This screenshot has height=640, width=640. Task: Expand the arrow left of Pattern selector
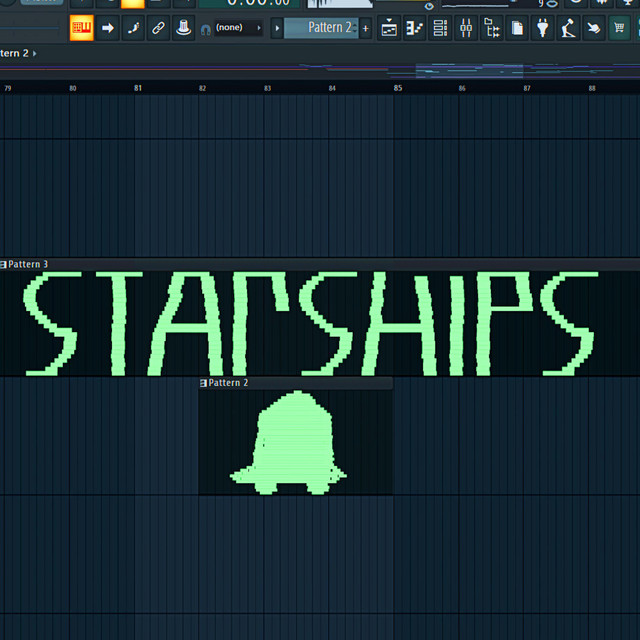pos(277,28)
